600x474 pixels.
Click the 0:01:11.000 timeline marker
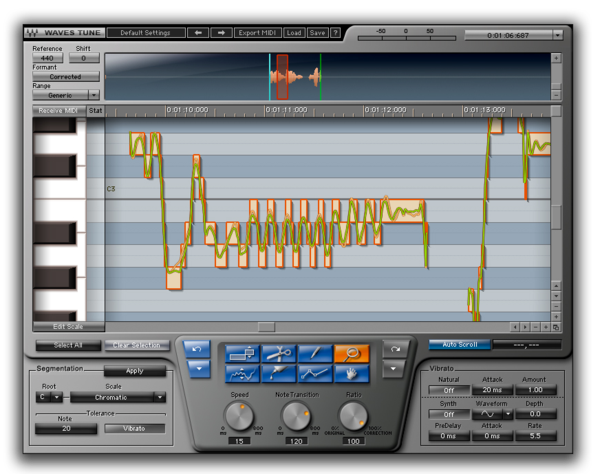(x=287, y=110)
